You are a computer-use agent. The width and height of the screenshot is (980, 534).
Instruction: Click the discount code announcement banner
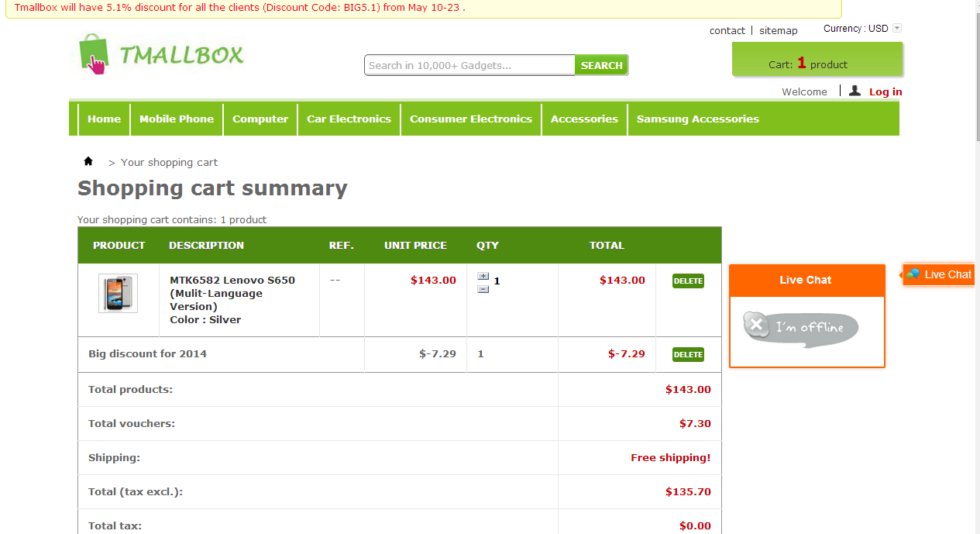[424, 9]
